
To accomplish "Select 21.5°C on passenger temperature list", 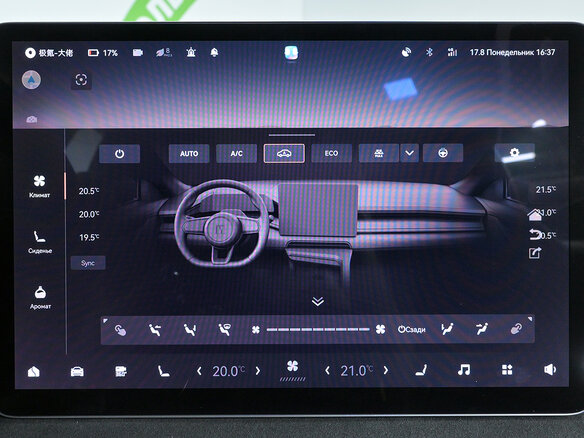I will (x=546, y=190).
